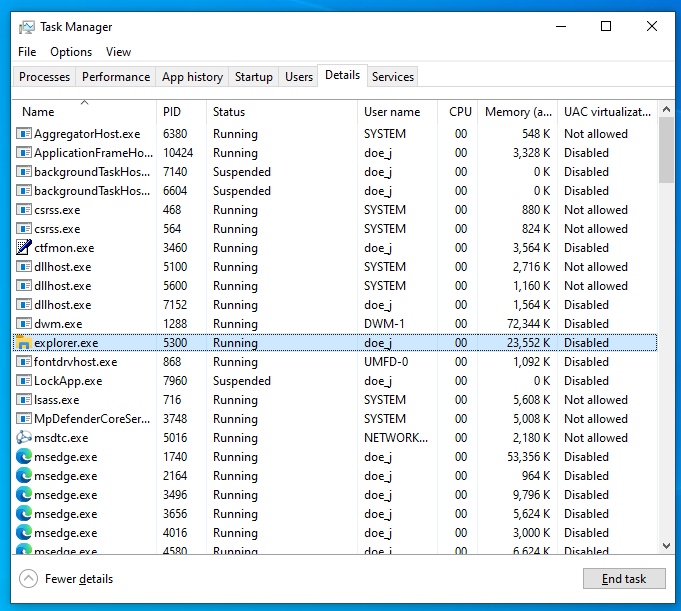Click the lsass.exe process icon
681x611 pixels.
coord(24,400)
